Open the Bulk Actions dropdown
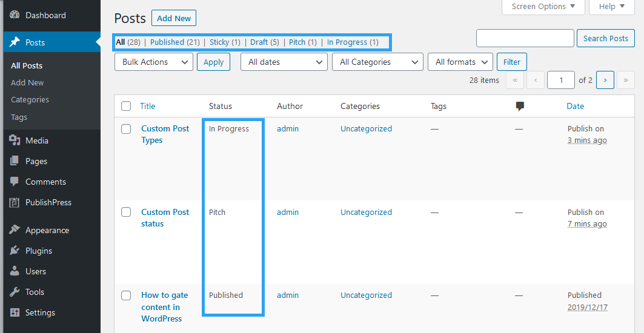The image size is (644, 333). (x=154, y=62)
